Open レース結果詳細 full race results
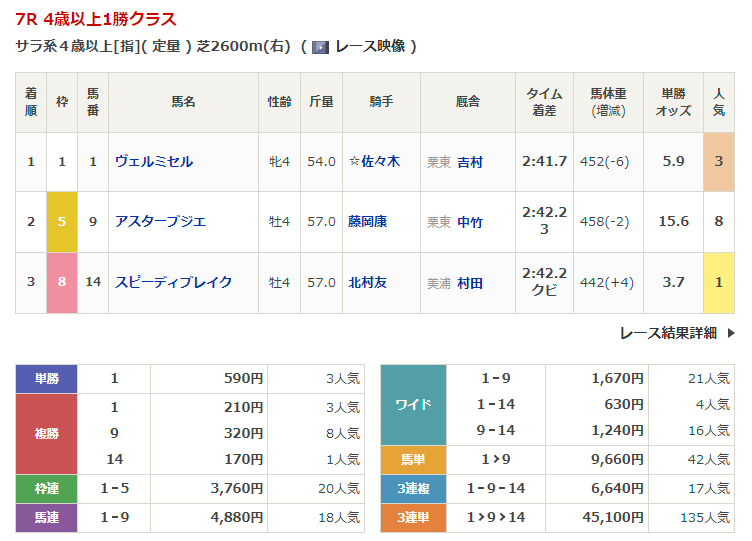The width and height of the screenshot is (752, 541). (668, 333)
